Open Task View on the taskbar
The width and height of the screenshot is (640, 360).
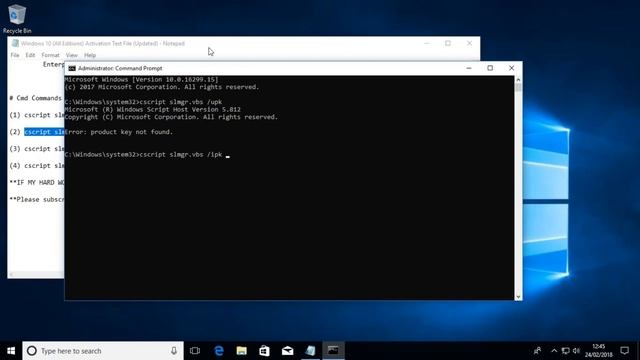195,351
